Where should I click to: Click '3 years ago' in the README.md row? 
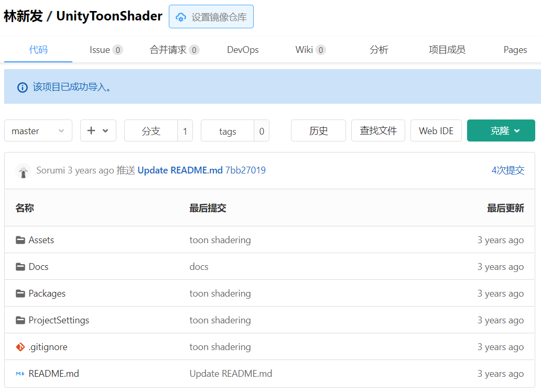pyautogui.click(x=501, y=374)
